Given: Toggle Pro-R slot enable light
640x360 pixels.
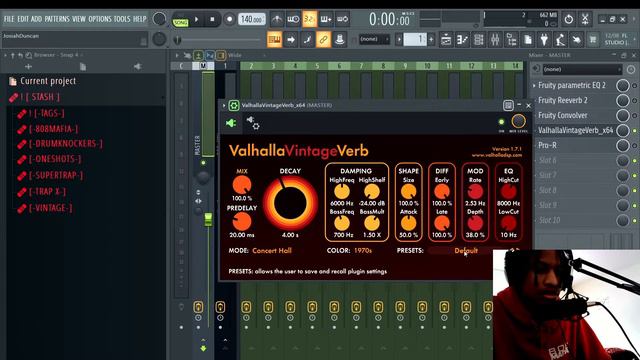Looking at the screenshot, I should click(x=635, y=146).
